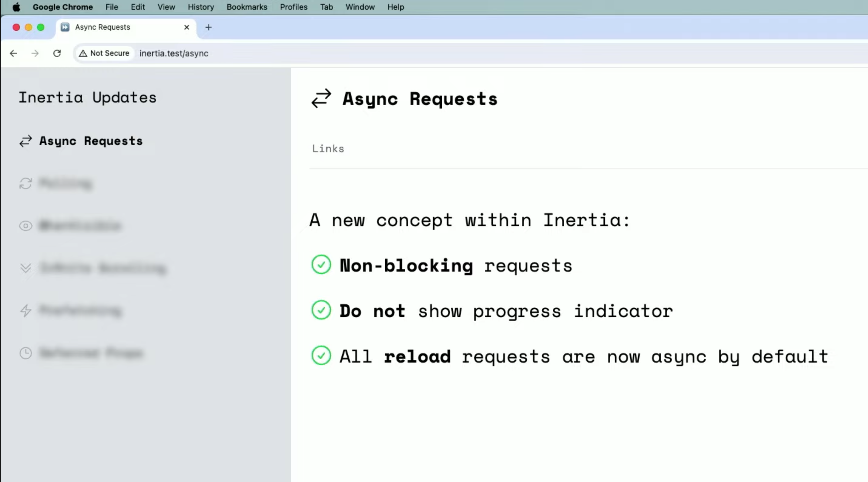The width and height of the screenshot is (868, 482).
Task: Click the browser back arrow
Action: [13, 53]
